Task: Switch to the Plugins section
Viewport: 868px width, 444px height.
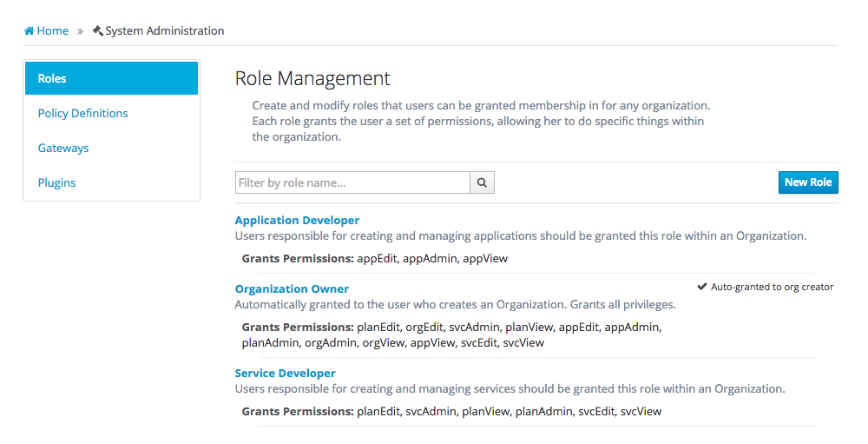Action: (x=56, y=182)
